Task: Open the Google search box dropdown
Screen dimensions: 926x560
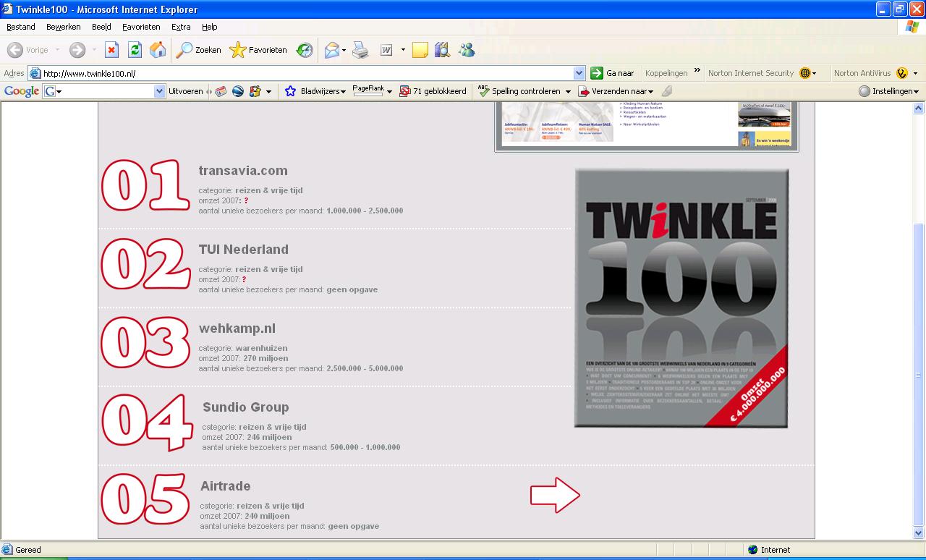Action: [x=160, y=91]
